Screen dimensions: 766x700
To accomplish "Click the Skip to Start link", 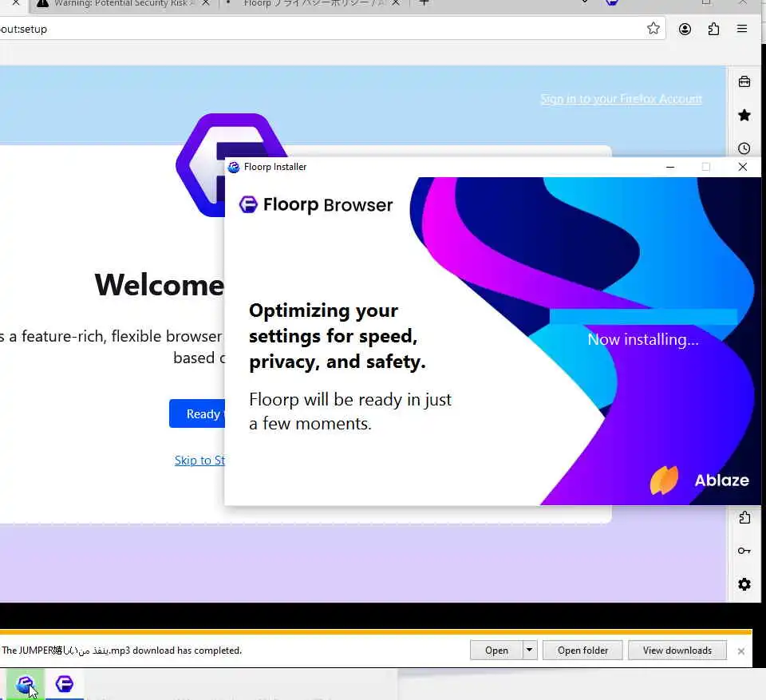I will 199,461.
